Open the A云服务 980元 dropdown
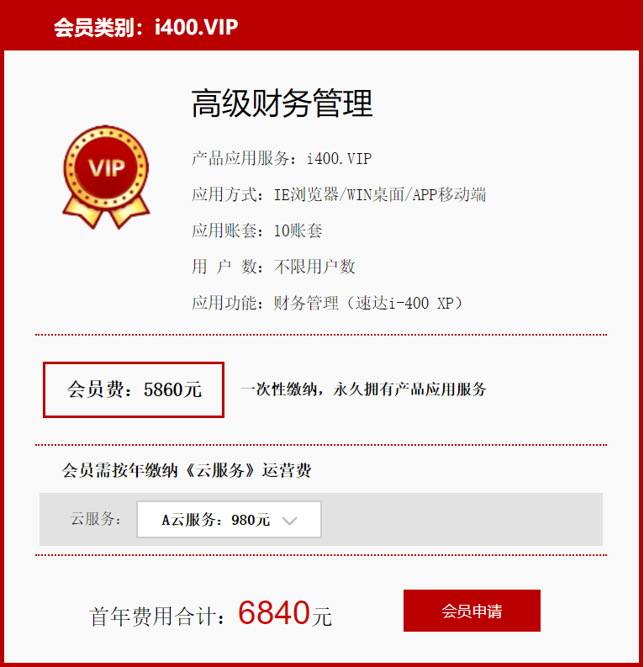 (x=229, y=520)
